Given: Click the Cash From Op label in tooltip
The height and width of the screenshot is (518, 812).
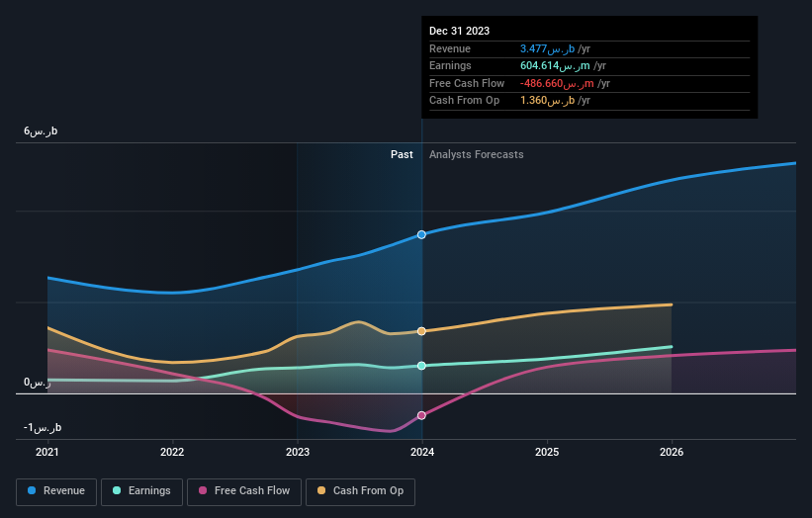Looking at the screenshot, I should tap(464, 101).
